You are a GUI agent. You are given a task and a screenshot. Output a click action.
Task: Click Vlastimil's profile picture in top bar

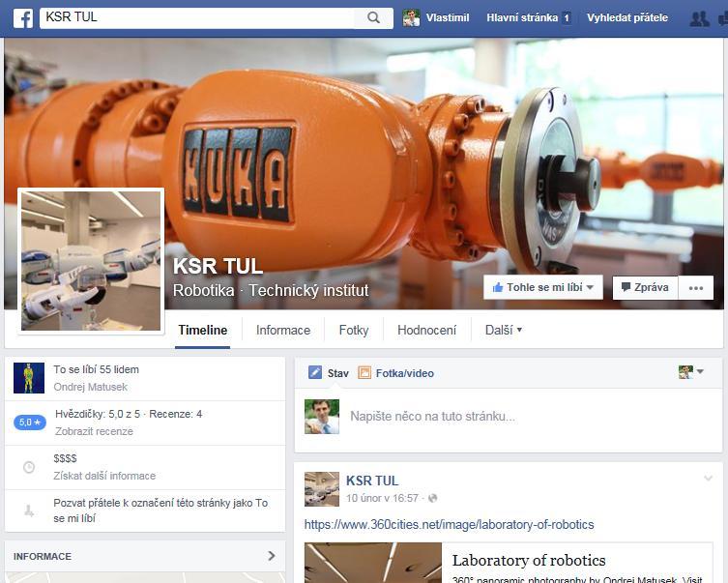click(x=411, y=18)
